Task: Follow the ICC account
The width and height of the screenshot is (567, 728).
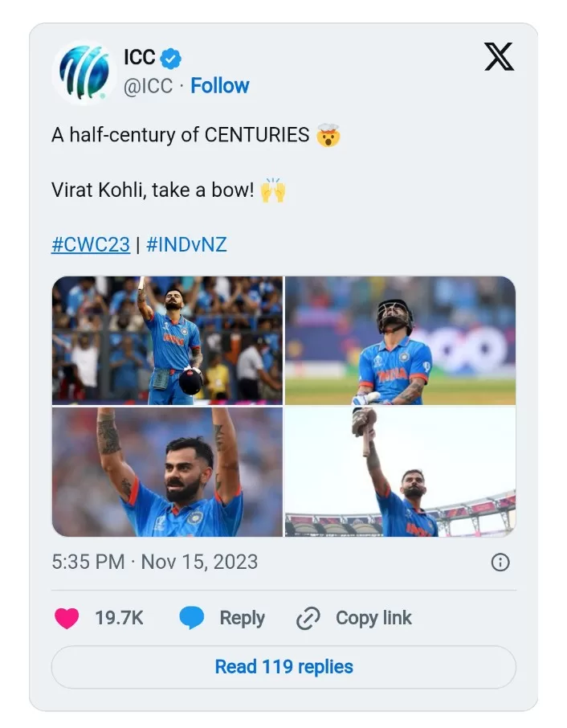Action: point(220,86)
